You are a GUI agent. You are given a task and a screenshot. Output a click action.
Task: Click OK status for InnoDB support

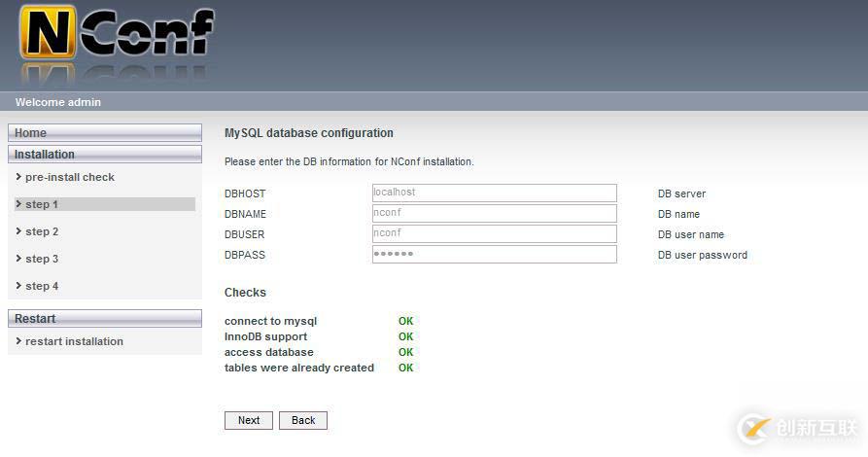click(x=405, y=336)
